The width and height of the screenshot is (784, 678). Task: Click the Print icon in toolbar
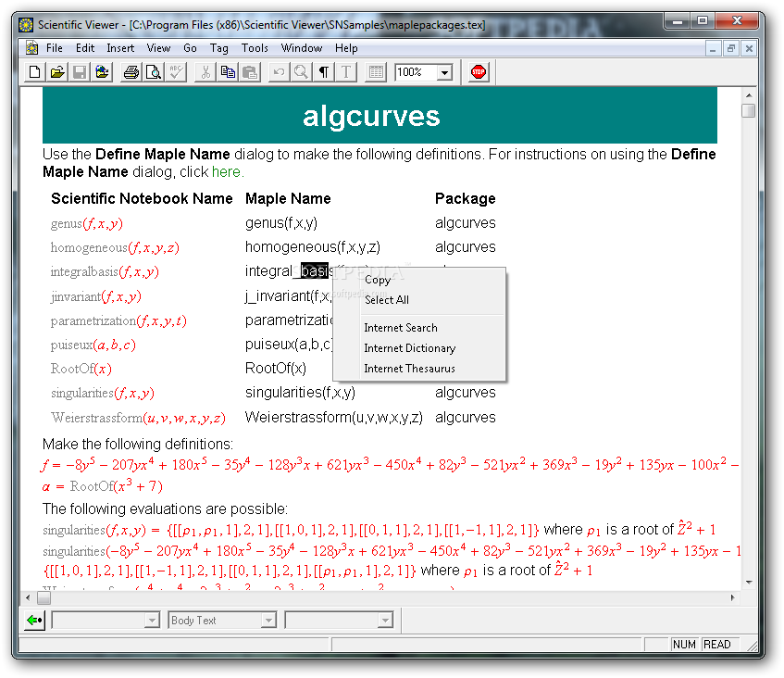(x=131, y=72)
